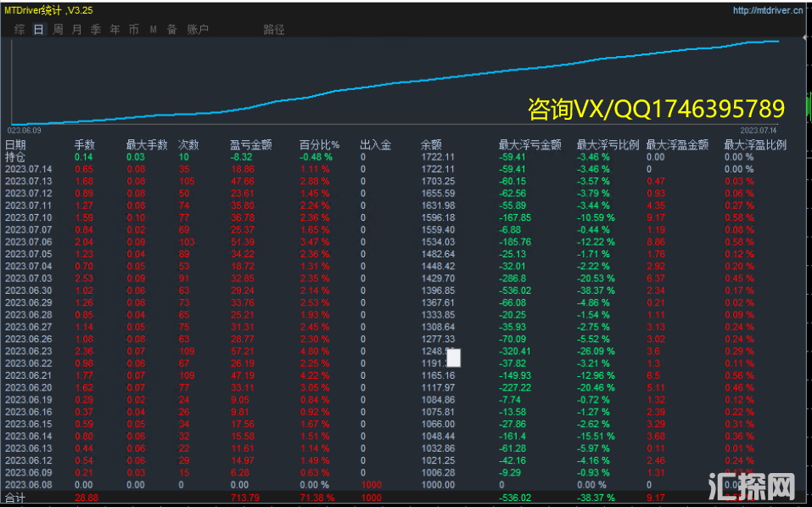Click the 盈亏金额 column header
This screenshot has height=507, width=812.
coord(250,145)
